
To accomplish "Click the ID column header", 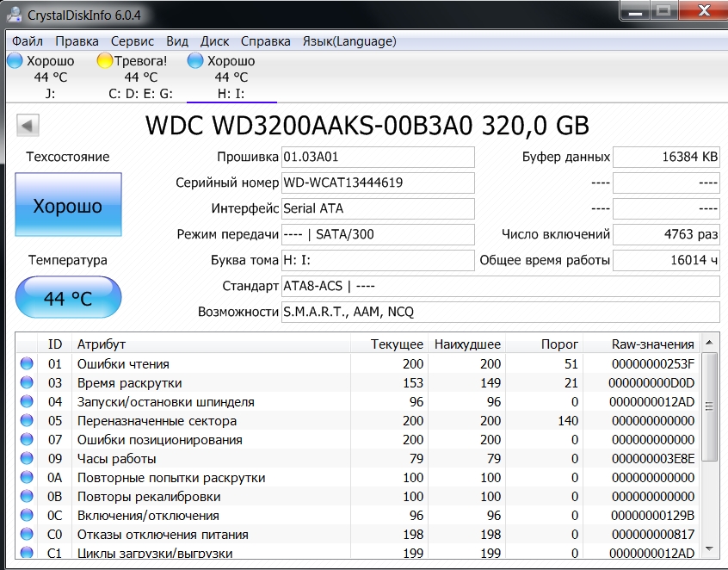I will 54,344.
